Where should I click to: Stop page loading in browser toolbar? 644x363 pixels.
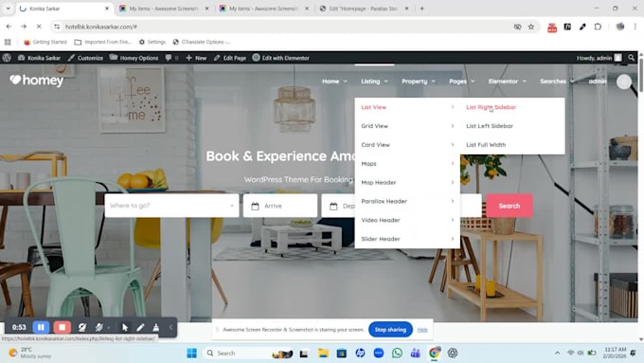[39, 27]
